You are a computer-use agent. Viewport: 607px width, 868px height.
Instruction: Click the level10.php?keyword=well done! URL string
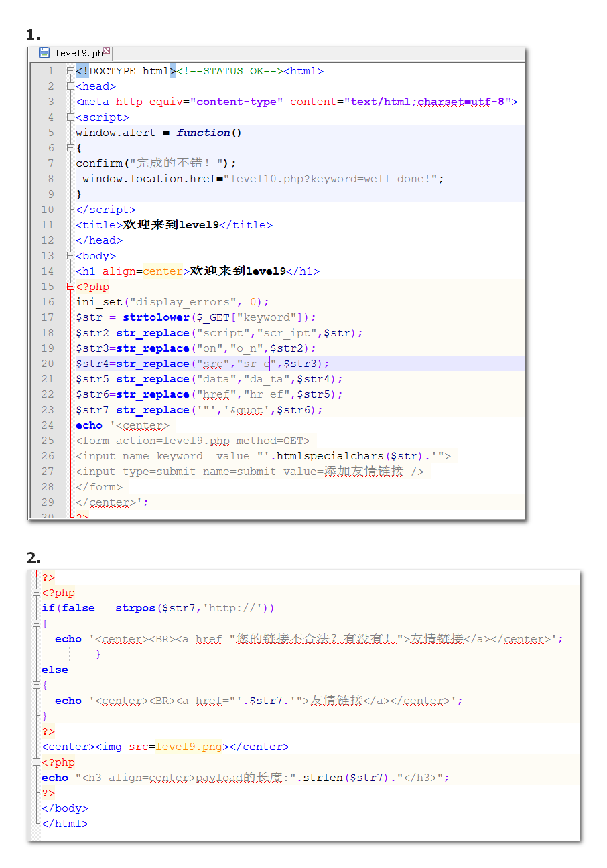(333, 179)
